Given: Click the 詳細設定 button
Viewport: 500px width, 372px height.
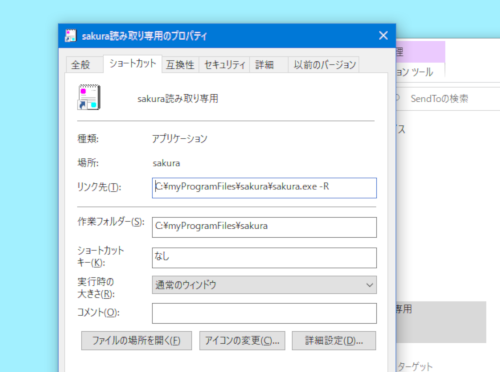Looking at the screenshot, I should (334, 340).
